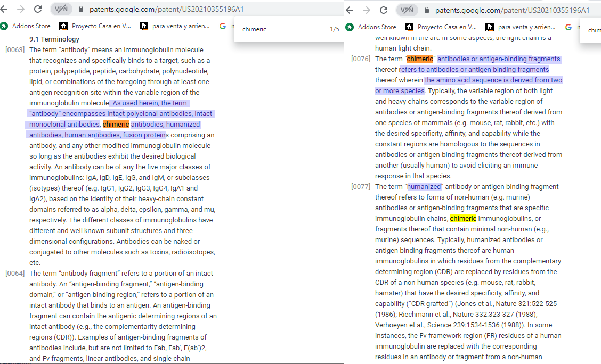Open Addons Store bookmark in left window
601x364 pixels.
(x=27, y=26)
